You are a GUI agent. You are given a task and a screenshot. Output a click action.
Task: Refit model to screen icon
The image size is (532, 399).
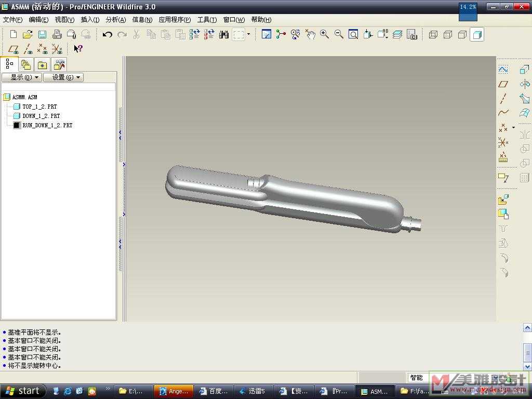coord(353,34)
